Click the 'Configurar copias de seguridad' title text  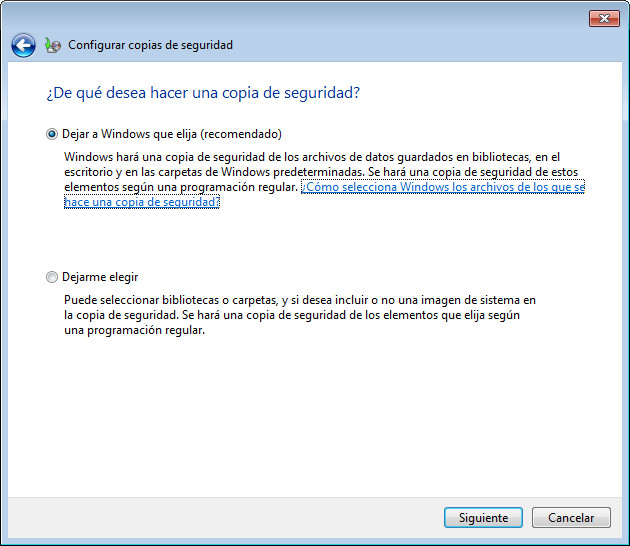tap(150, 45)
